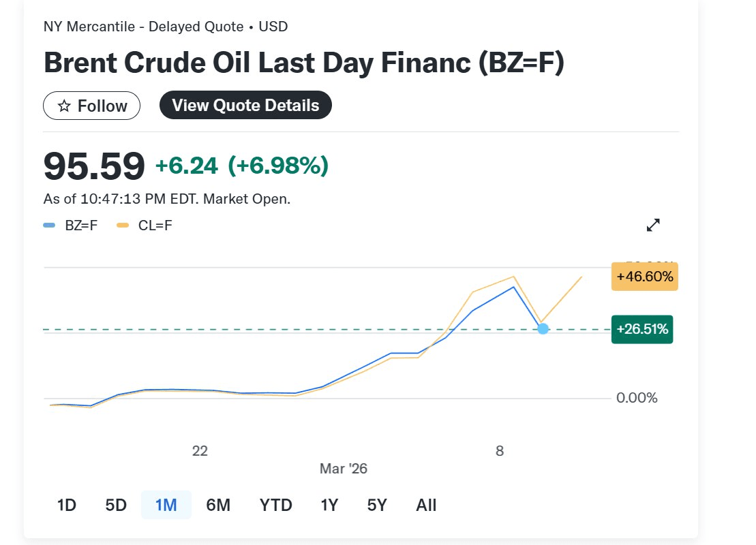Select the 1D time range
This screenshot has width=756, height=545.
[x=66, y=505]
